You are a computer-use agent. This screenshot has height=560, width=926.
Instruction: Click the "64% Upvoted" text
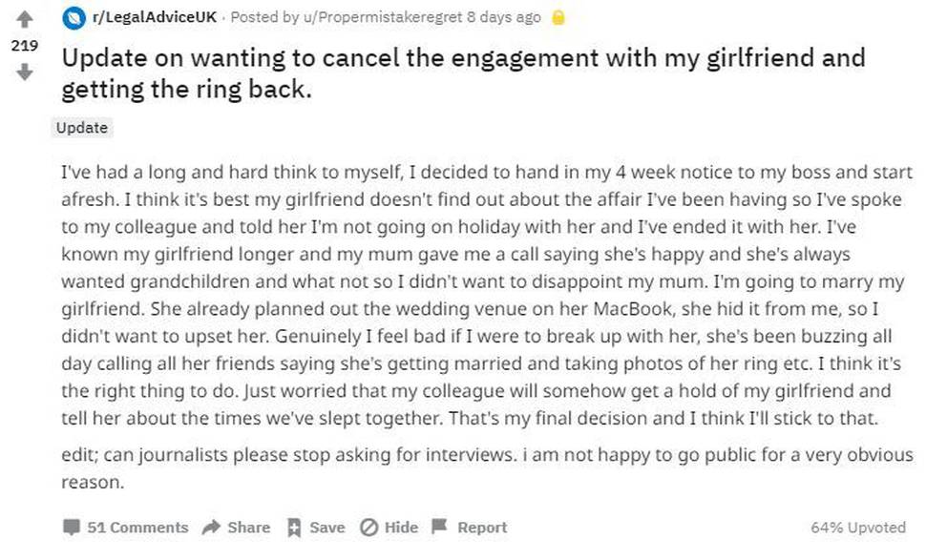[858, 527]
